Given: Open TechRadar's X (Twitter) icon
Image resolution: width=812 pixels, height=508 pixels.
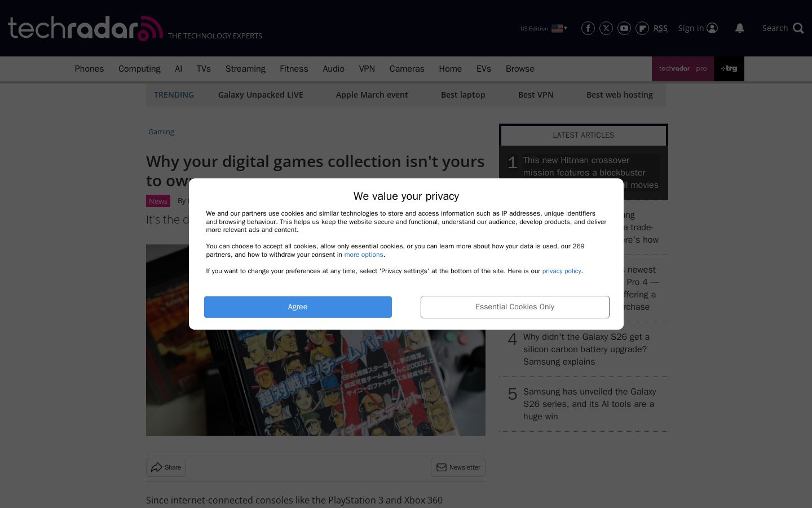Looking at the screenshot, I should click(x=606, y=28).
